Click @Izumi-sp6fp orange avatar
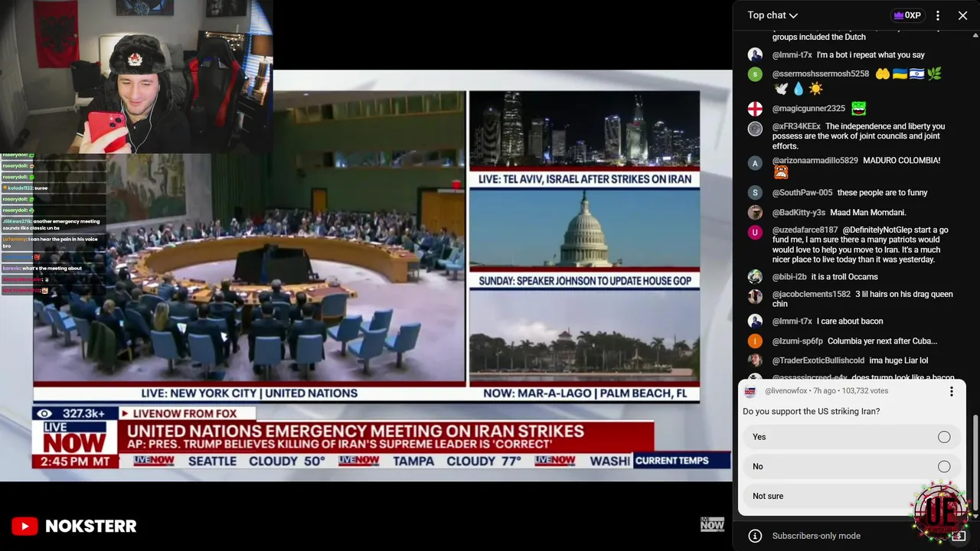 click(x=755, y=341)
